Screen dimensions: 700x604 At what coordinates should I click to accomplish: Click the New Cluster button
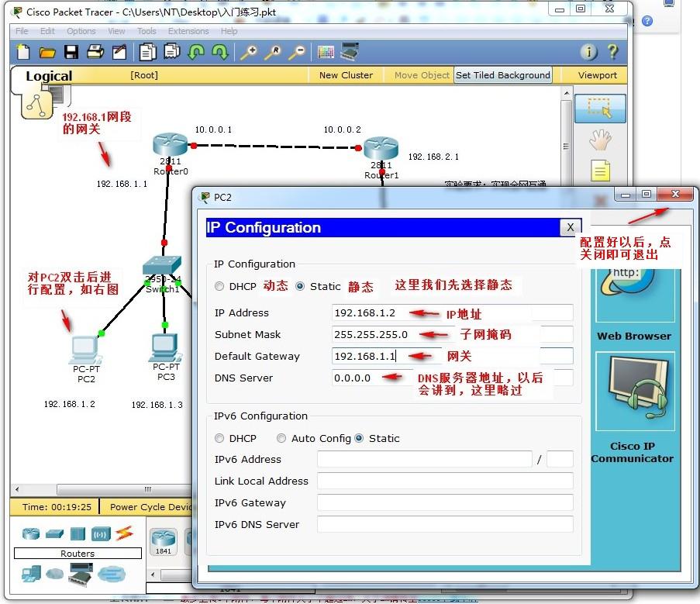[x=346, y=75]
